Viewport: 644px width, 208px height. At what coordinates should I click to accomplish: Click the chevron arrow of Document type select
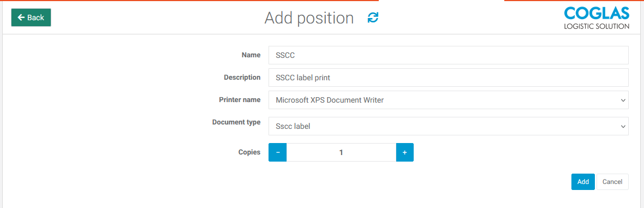point(623,126)
